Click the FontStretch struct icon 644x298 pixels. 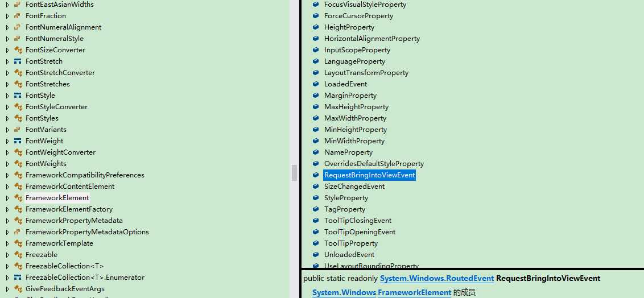pos(18,61)
